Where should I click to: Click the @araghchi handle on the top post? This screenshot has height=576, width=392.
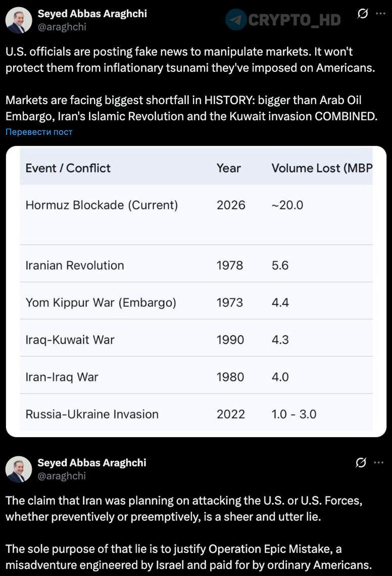(x=62, y=27)
